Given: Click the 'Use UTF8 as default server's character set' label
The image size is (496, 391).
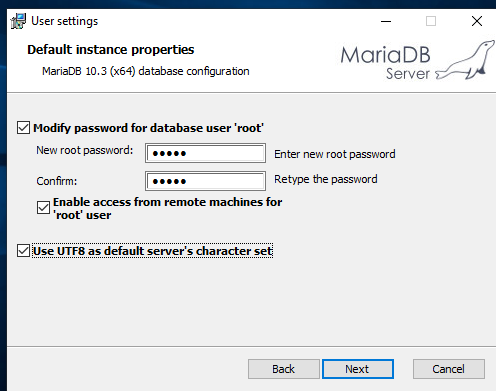Looking at the screenshot, I should point(153,251).
